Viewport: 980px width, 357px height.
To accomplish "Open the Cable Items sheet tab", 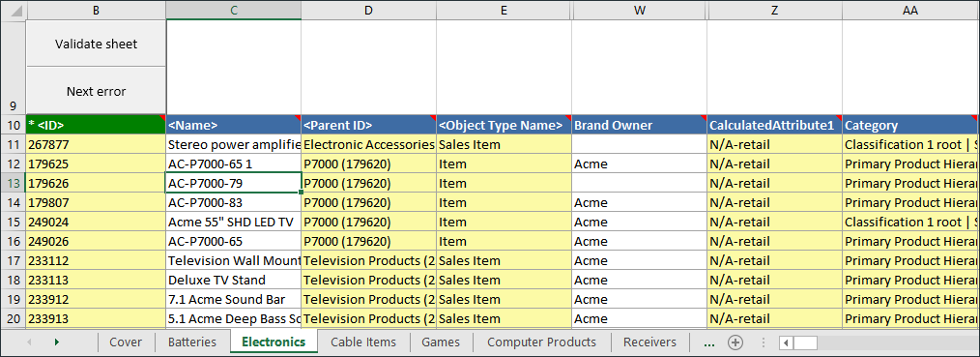I will point(363,342).
